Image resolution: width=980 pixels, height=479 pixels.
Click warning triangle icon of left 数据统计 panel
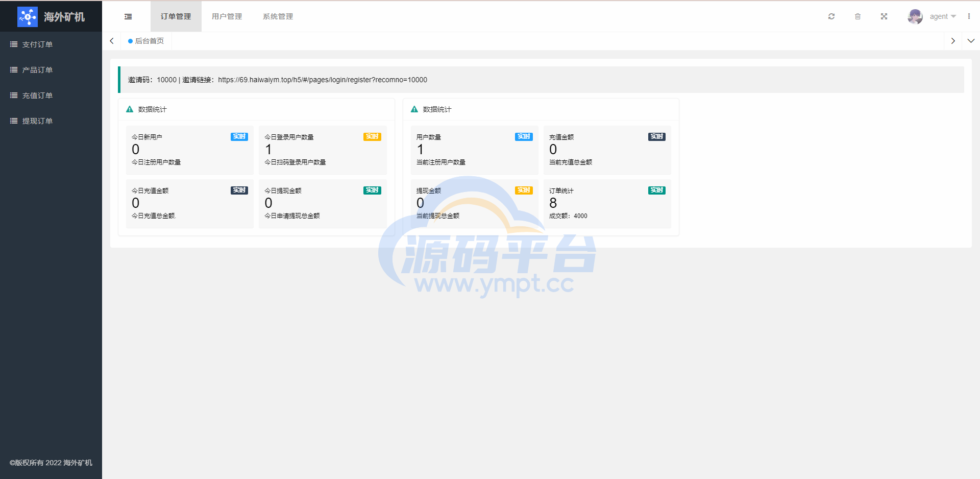tap(130, 109)
